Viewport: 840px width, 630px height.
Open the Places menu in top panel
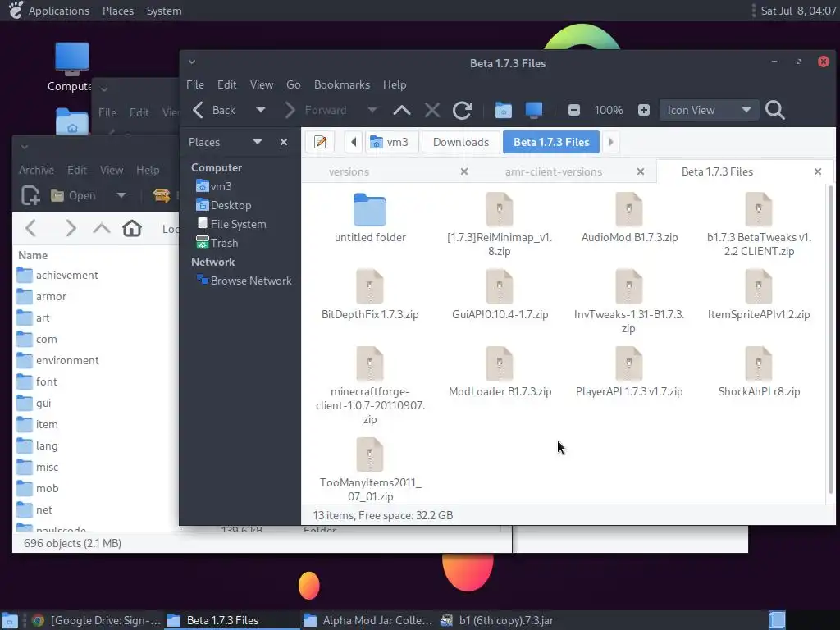tap(118, 11)
